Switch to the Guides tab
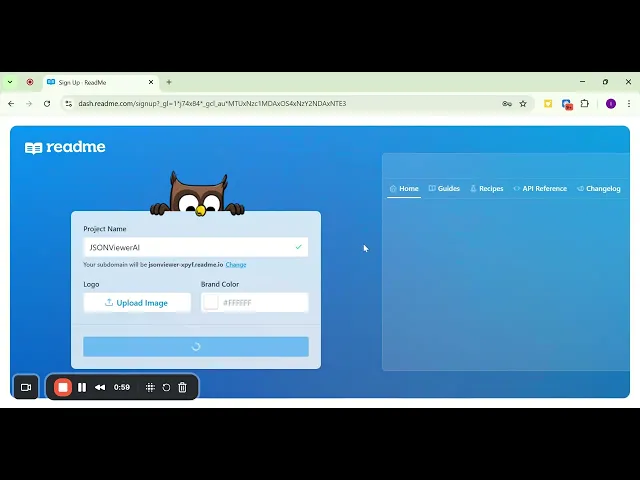 (444, 189)
